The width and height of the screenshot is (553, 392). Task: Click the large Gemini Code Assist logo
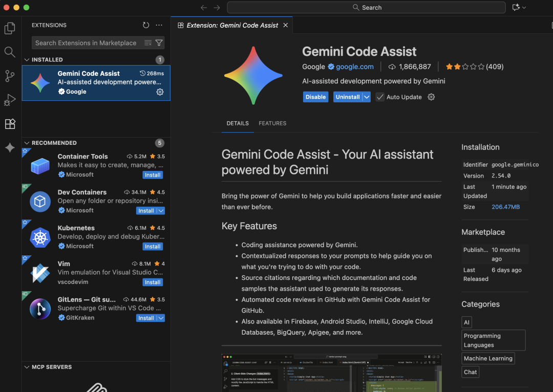click(253, 75)
